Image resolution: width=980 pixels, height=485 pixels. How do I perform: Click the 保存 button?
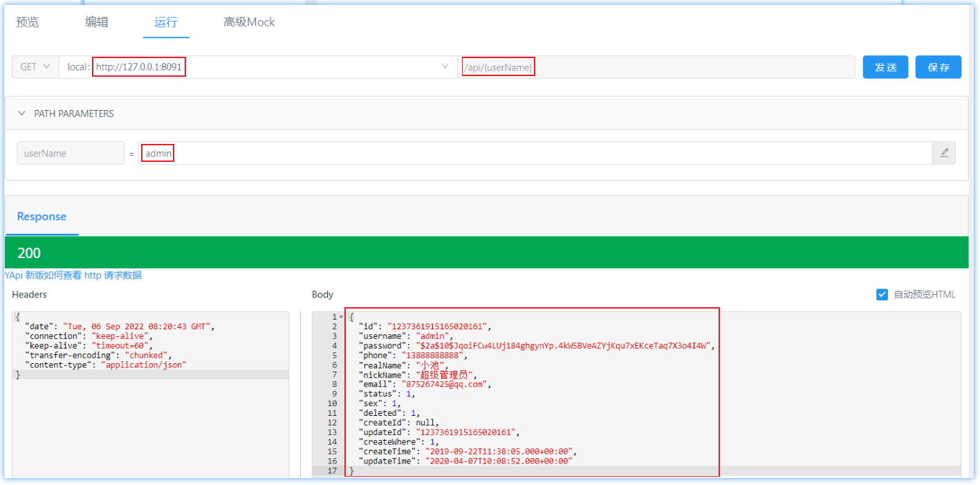tap(939, 67)
